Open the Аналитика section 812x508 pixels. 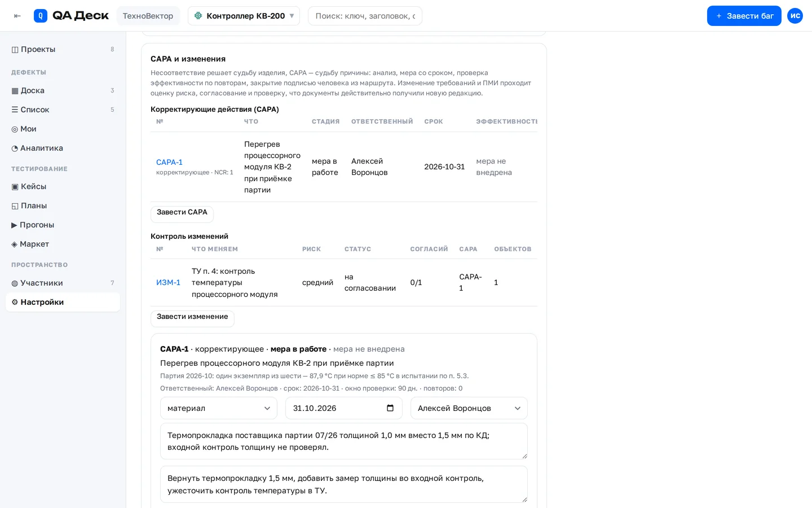tap(63, 148)
